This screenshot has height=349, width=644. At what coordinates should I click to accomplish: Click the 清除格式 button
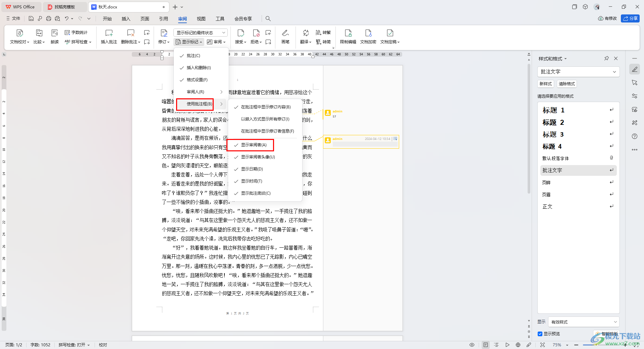point(567,84)
